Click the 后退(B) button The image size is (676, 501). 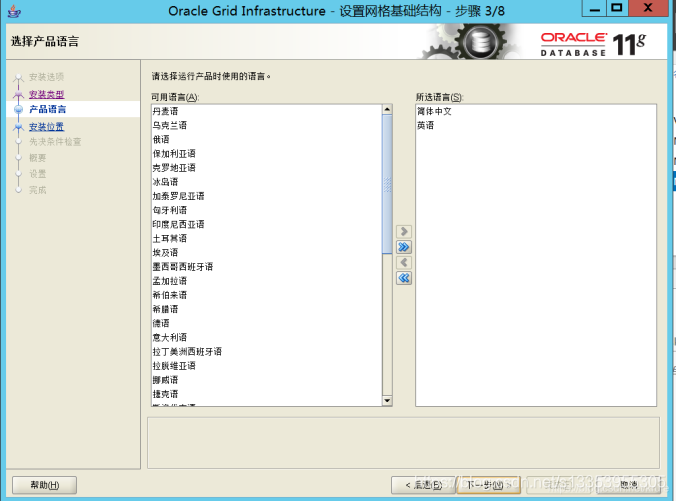coord(423,485)
